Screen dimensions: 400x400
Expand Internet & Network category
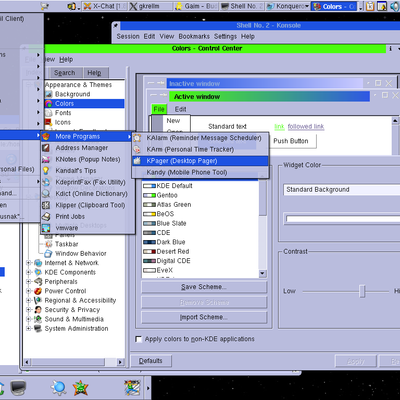coord(29,263)
